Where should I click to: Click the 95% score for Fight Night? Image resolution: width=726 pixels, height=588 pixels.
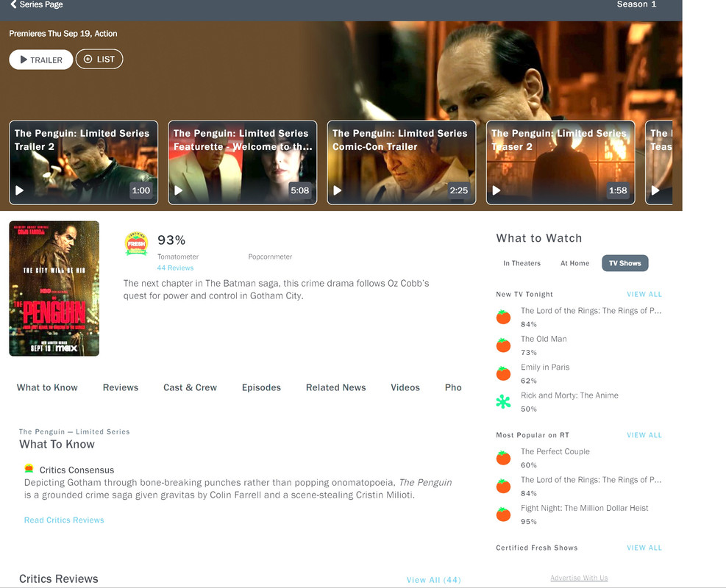[x=528, y=522]
